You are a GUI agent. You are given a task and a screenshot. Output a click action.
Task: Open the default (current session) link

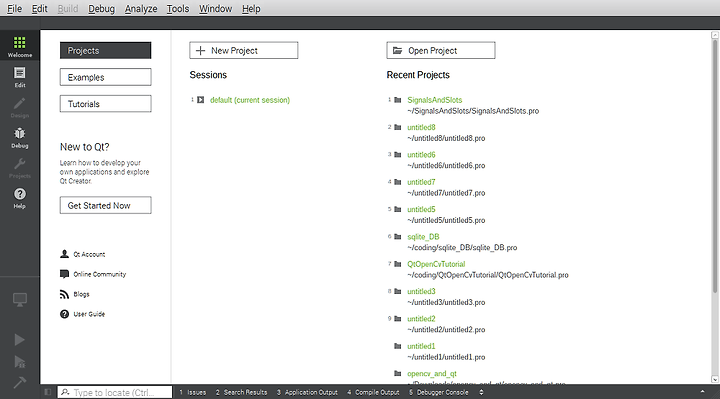tap(250, 100)
